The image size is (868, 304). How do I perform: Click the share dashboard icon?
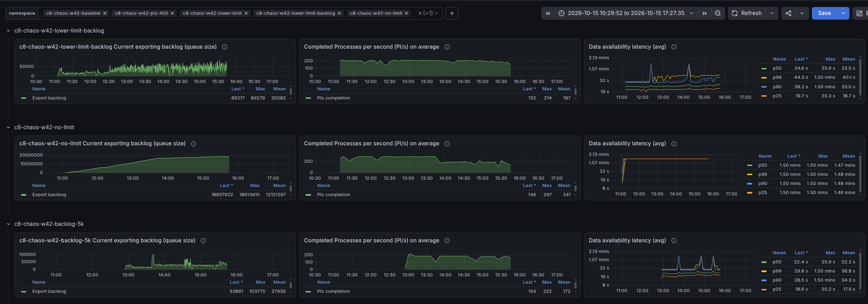pos(788,13)
